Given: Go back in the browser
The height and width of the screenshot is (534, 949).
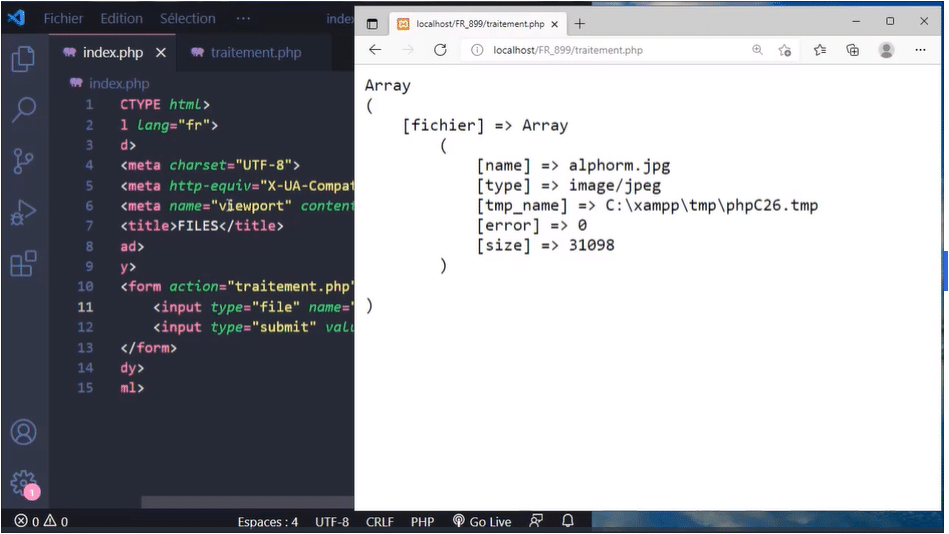Looking at the screenshot, I should tap(375, 50).
